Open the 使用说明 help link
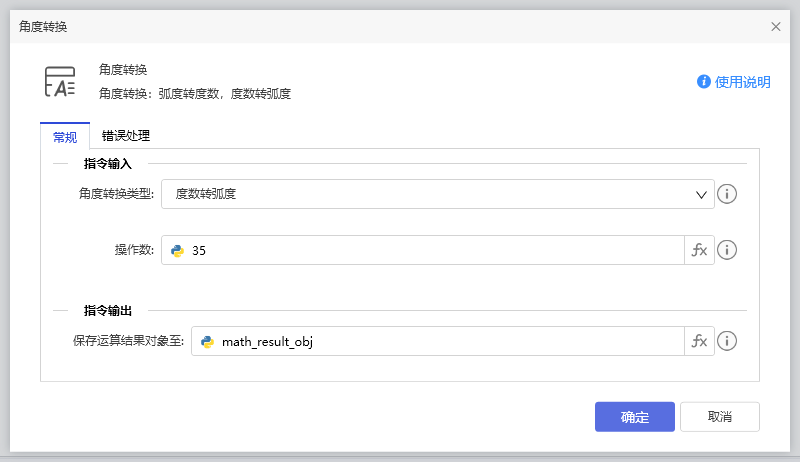Screen dimensions: 800x462 pos(743,82)
